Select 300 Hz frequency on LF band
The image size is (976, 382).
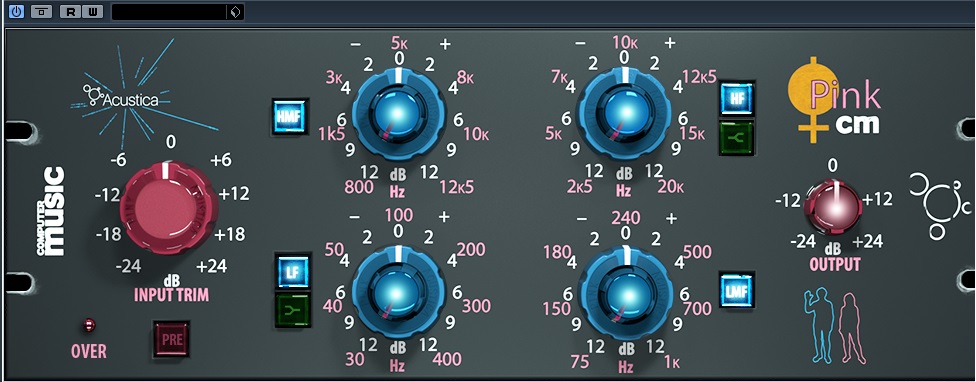click(476, 306)
